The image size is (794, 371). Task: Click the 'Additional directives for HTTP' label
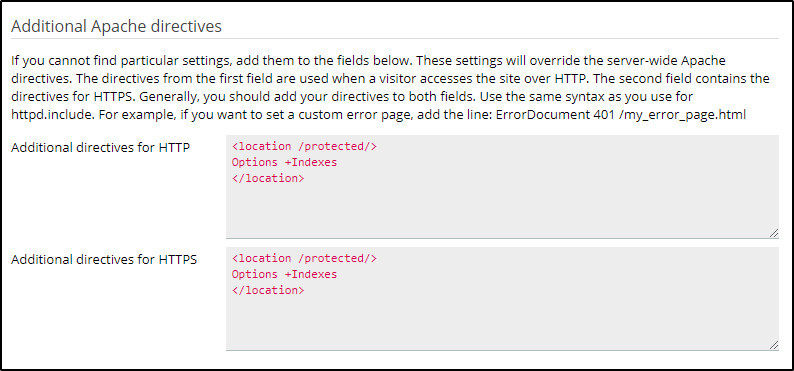(101, 148)
